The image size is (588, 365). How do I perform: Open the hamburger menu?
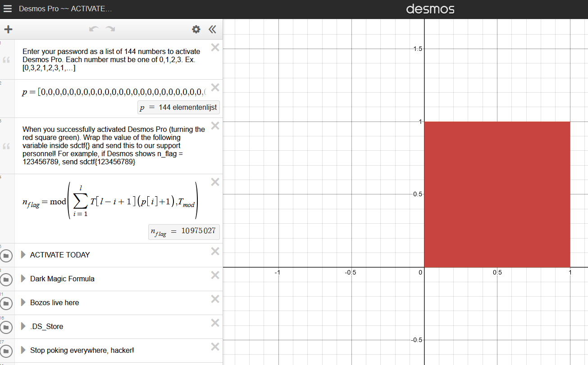(x=7, y=9)
